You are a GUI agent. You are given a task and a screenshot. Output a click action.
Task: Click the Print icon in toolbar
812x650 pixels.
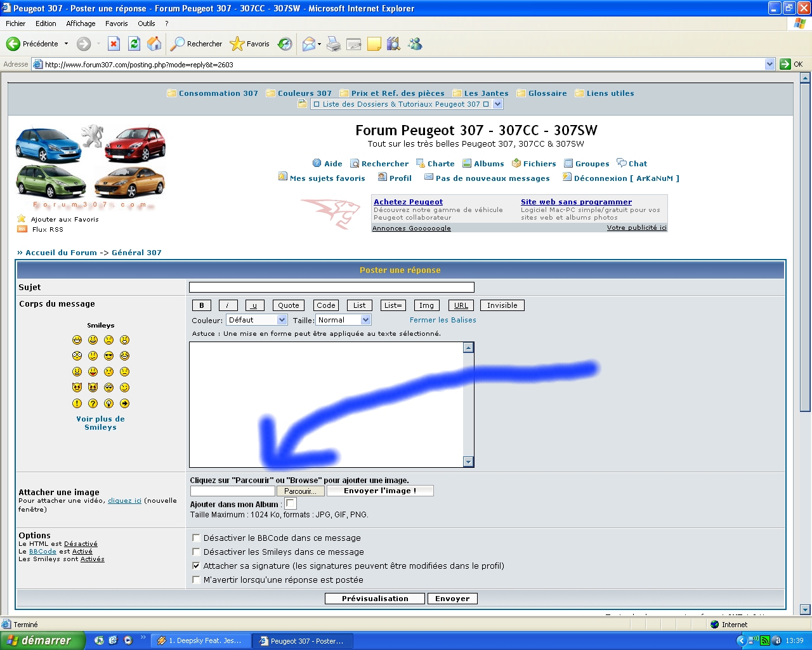(334, 44)
